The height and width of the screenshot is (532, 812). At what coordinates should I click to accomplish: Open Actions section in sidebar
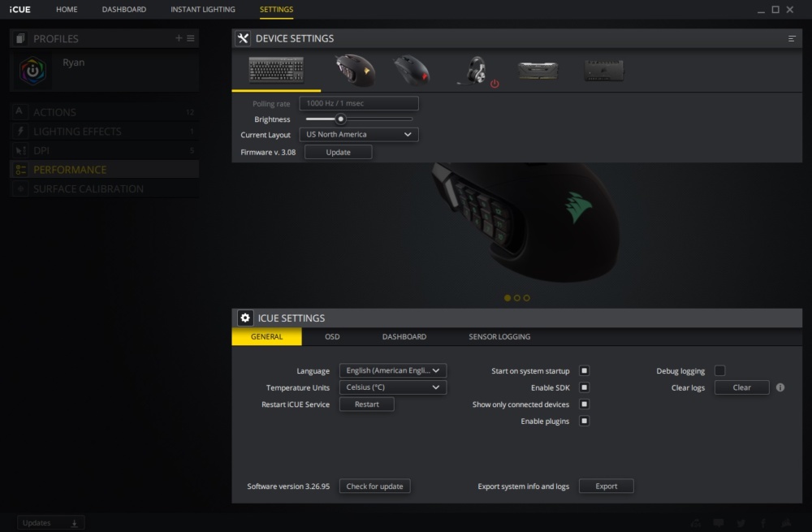pos(104,112)
